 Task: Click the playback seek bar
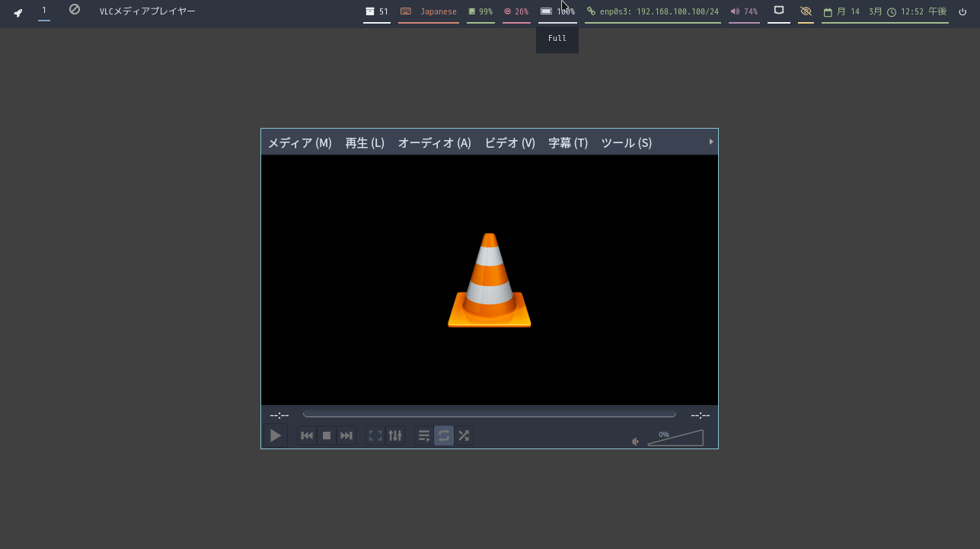(490, 414)
